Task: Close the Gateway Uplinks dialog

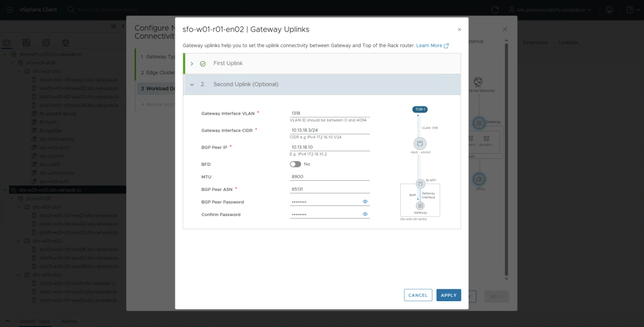Action: [459, 30]
